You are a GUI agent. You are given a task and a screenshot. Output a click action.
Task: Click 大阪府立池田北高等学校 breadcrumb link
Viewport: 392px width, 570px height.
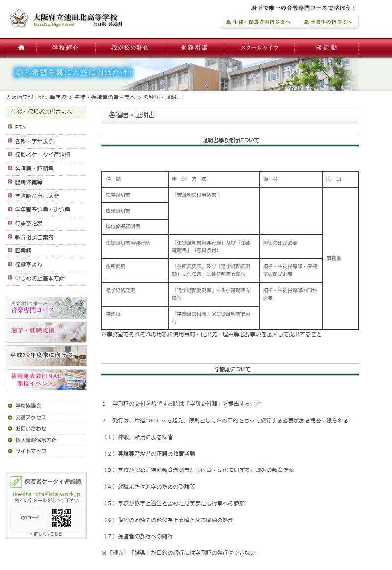36,98
